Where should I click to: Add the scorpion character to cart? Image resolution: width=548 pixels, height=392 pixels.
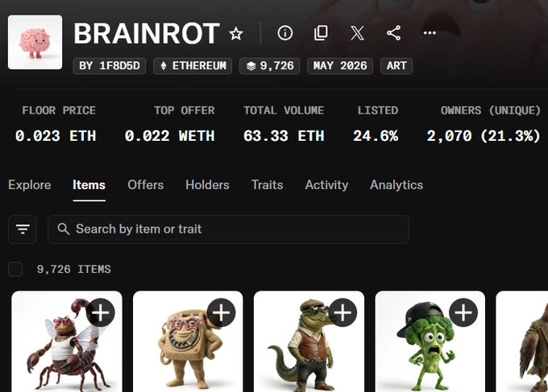tap(101, 312)
